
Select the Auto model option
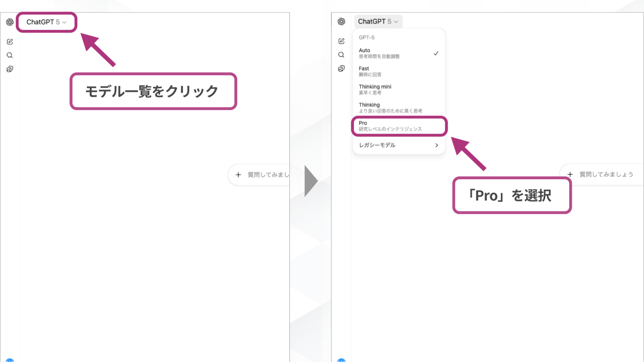click(399, 53)
